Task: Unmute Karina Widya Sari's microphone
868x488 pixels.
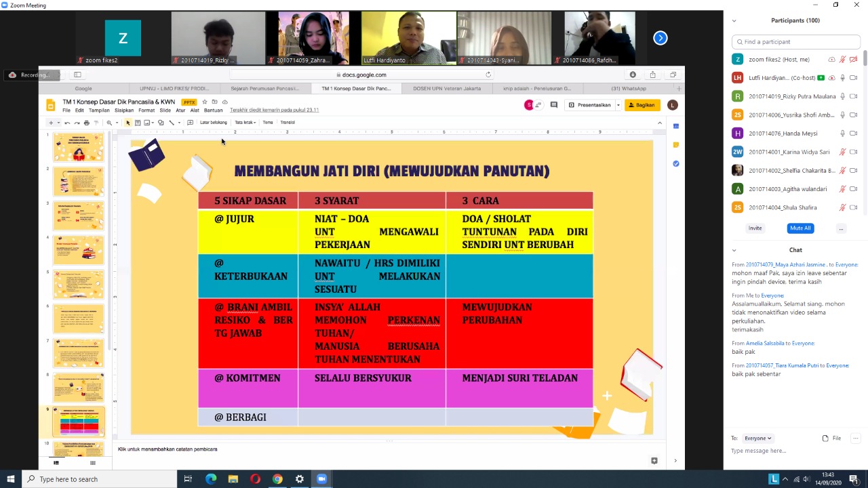Action: [x=842, y=152]
